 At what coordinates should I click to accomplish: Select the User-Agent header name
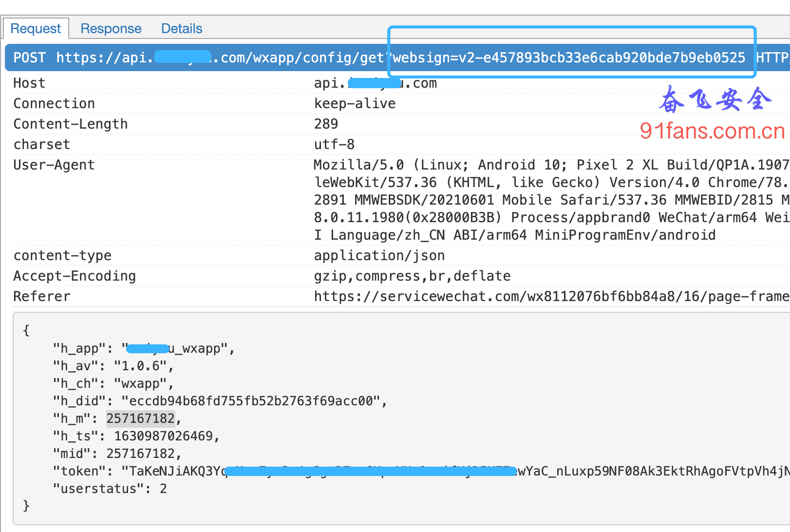pos(54,165)
